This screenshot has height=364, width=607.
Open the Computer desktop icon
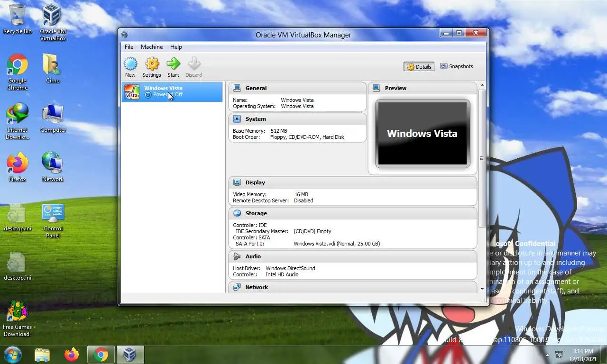point(53,118)
